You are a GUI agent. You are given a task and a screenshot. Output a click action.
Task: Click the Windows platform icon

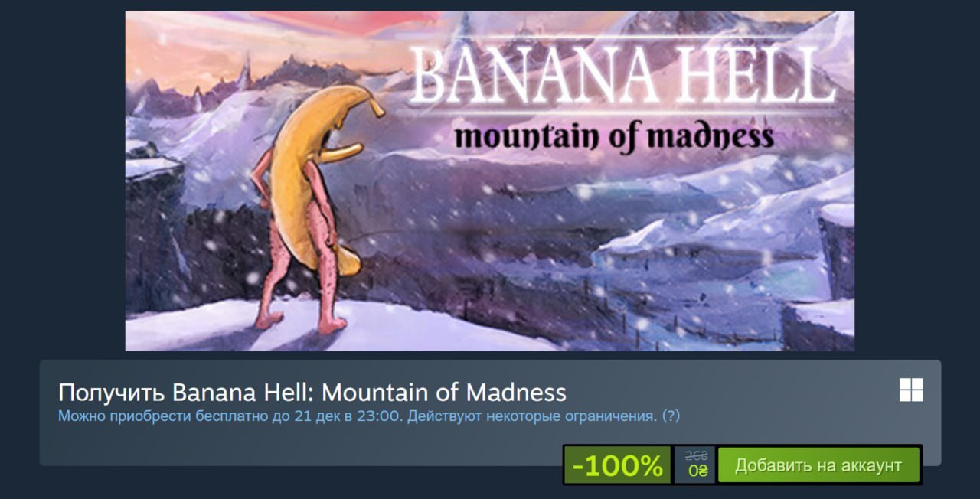911,390
